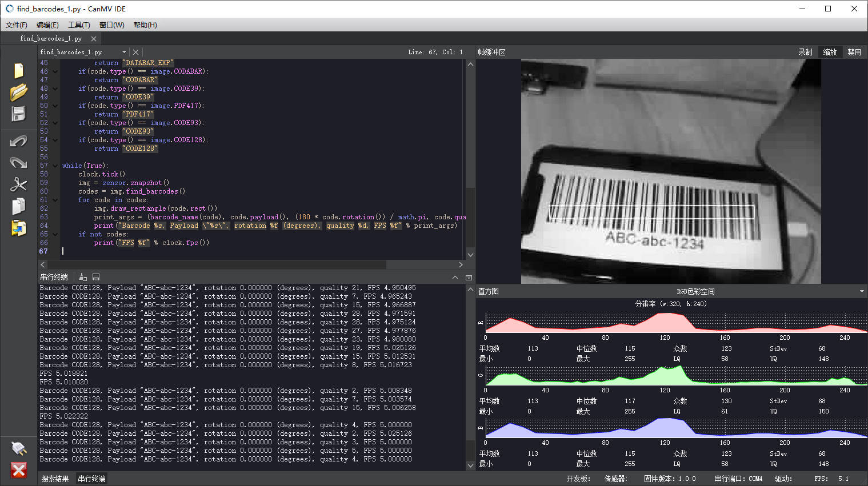The height and width of the screenshot is (486, 868).
Task: Collapse code fold at line 54
Action: tap(55, 140)
